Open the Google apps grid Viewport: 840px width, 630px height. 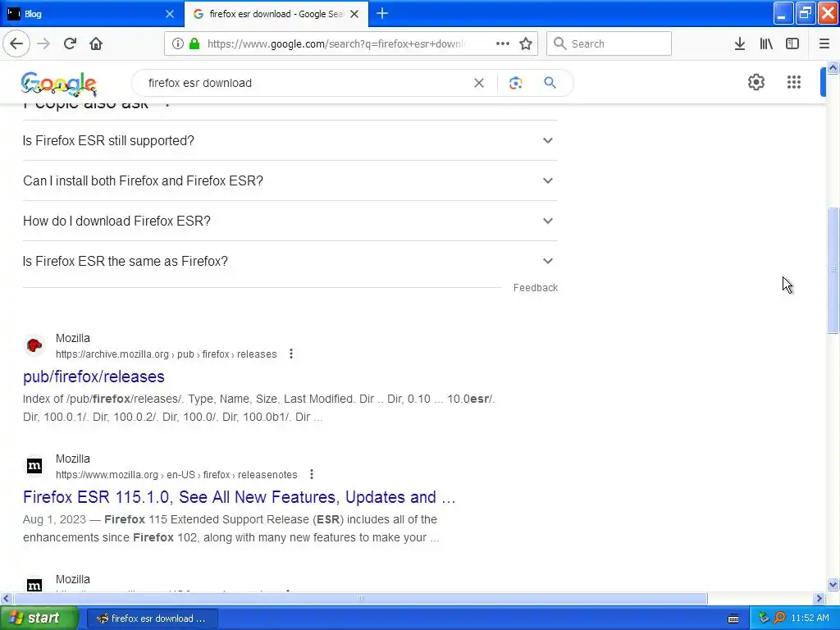pos(794,82)
